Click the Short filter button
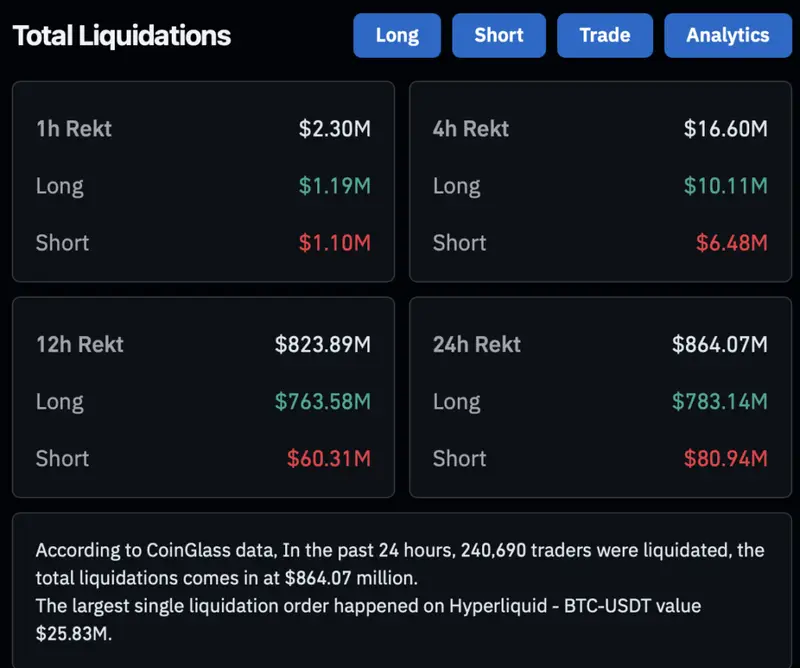The width and height of the screenshot is (800, 668). pos(498,35)
